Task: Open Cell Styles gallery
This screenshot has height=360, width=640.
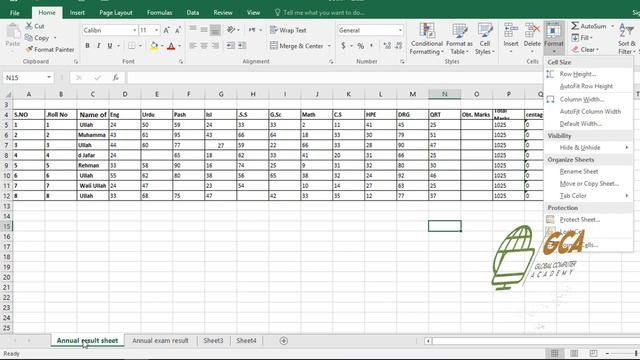Action: pos(484,39)
